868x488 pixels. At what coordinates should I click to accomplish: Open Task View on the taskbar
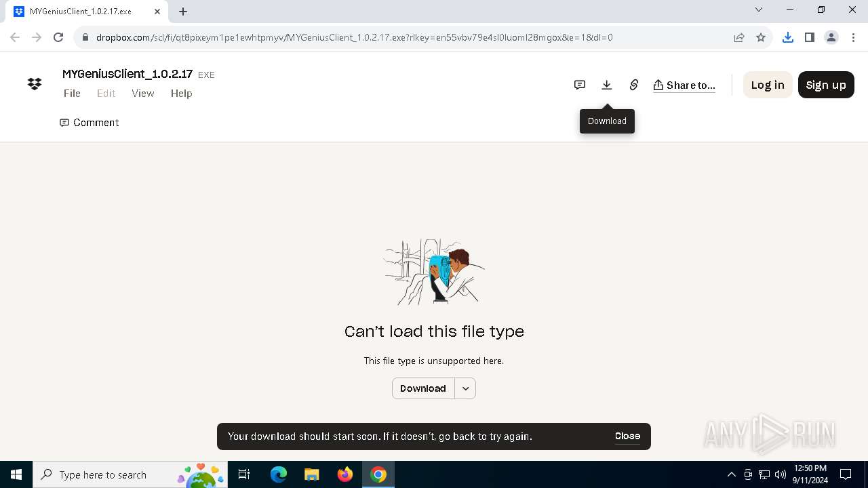(x=244, y=474)
